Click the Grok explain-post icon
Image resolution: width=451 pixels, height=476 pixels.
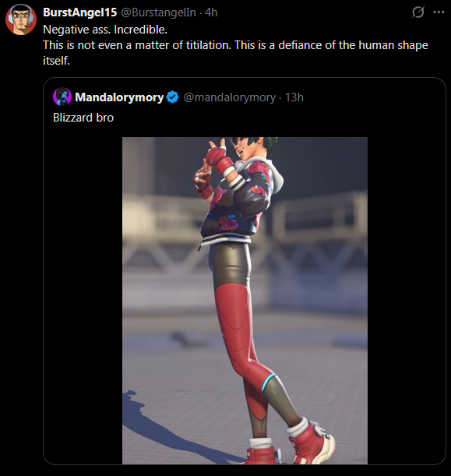(418, 12)
